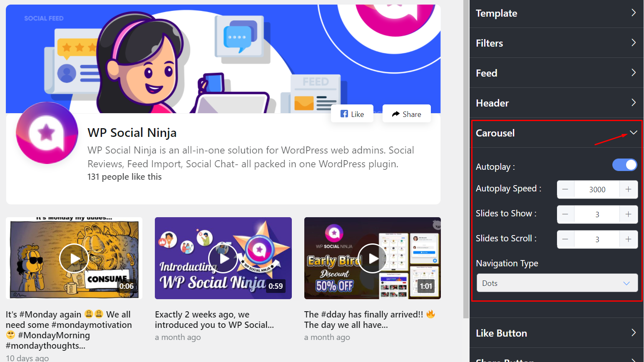Play the Early Bird Discount video
This screenshot has height=362, width=644.
coord(372,258)
